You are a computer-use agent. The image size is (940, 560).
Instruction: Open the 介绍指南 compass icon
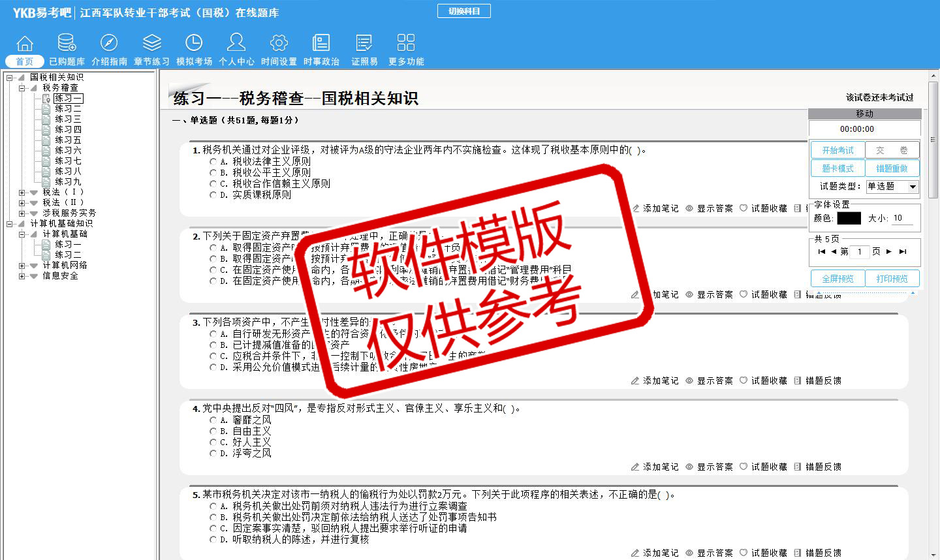coord(109,43)
